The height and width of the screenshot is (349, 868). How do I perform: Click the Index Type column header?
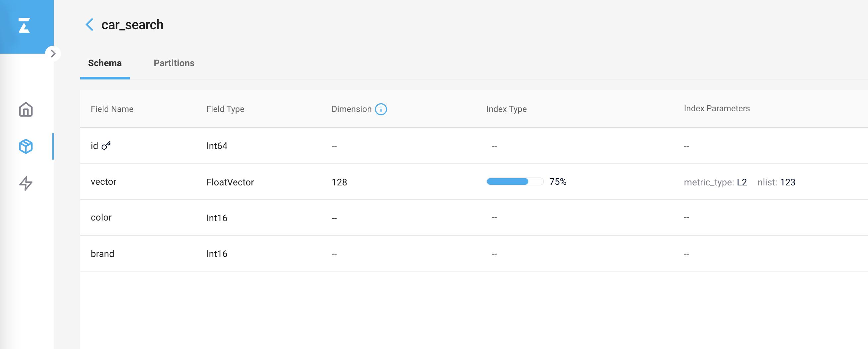(x=506, y=109)
